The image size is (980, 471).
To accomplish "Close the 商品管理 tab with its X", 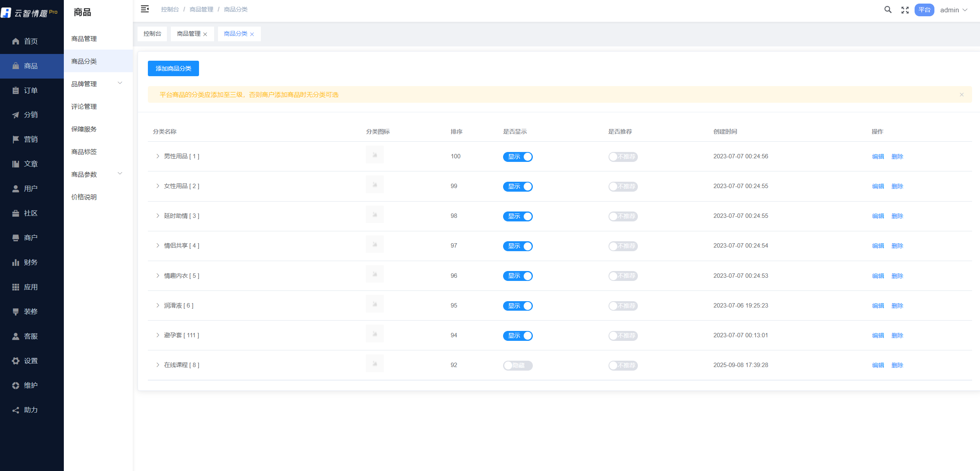I will tap(205, 34).
